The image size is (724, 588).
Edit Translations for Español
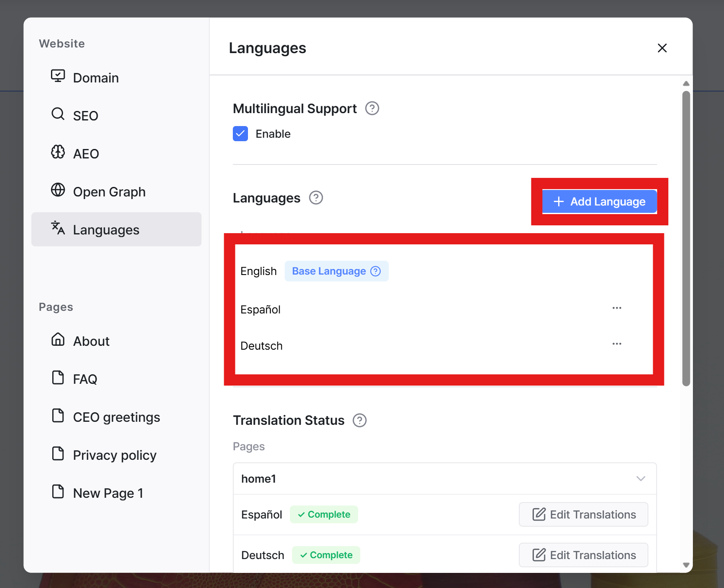point(583,514)
